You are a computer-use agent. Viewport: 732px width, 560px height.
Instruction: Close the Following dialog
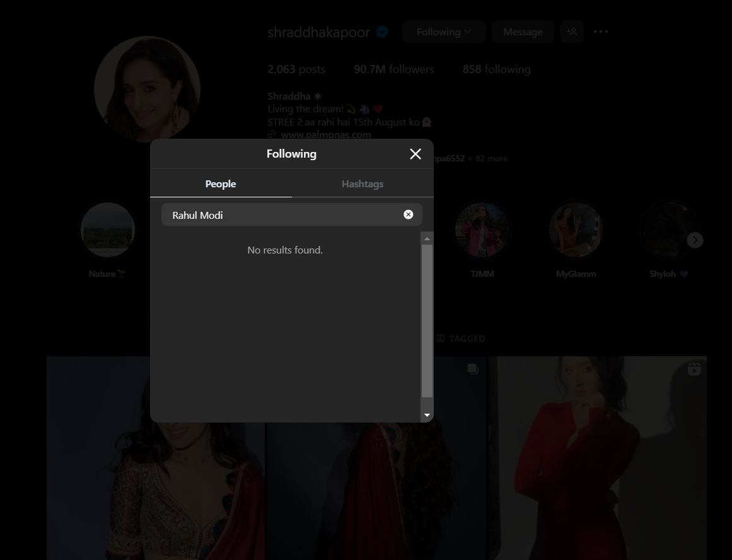coord(415,154)
